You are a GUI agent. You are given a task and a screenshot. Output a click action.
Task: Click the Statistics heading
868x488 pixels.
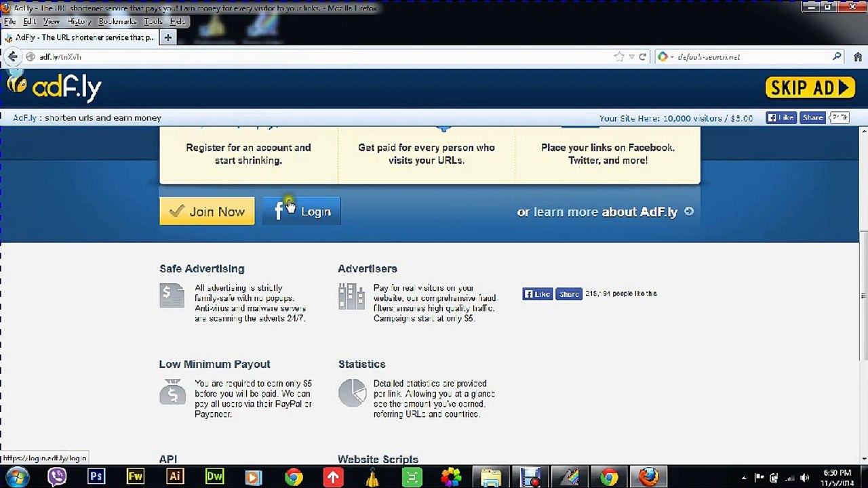click(362, 365)
